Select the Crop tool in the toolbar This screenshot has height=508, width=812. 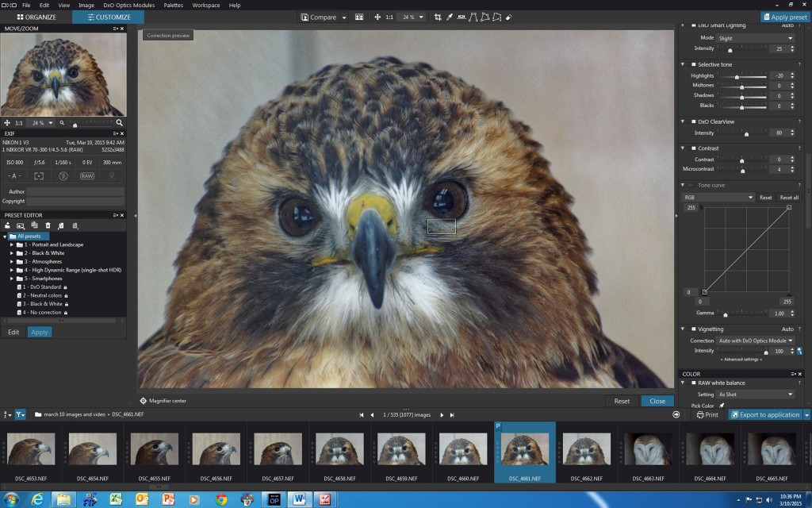pyautogui.click(x=438, y=17)
